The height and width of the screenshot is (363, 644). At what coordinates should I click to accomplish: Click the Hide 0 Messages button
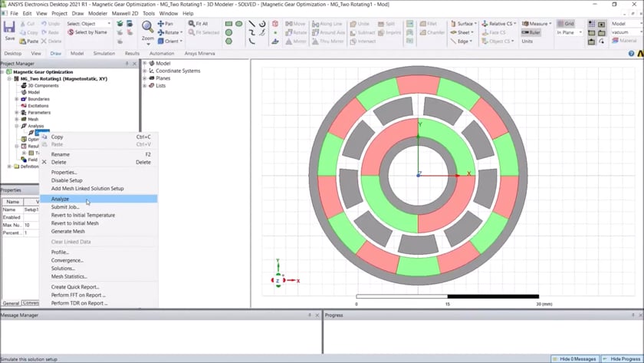574,359
